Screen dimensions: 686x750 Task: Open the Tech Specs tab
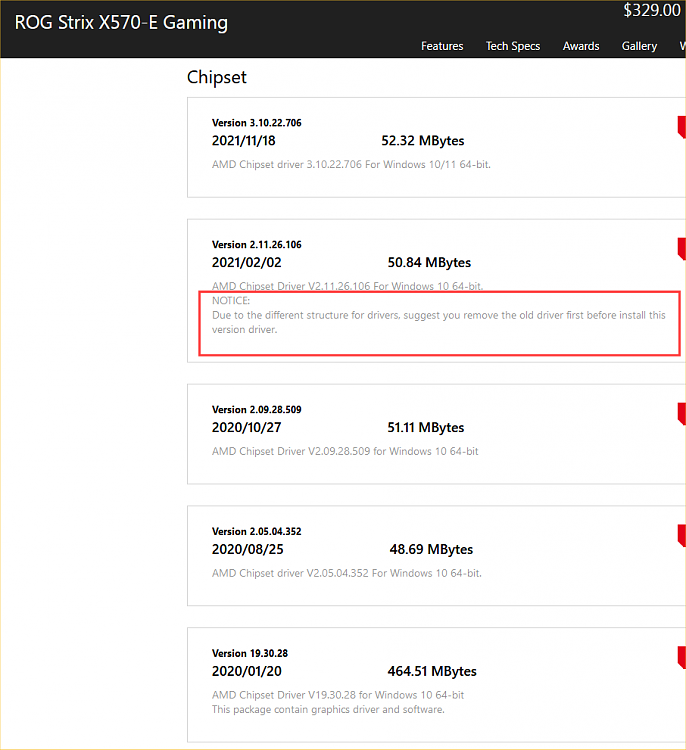pos(513,46)
